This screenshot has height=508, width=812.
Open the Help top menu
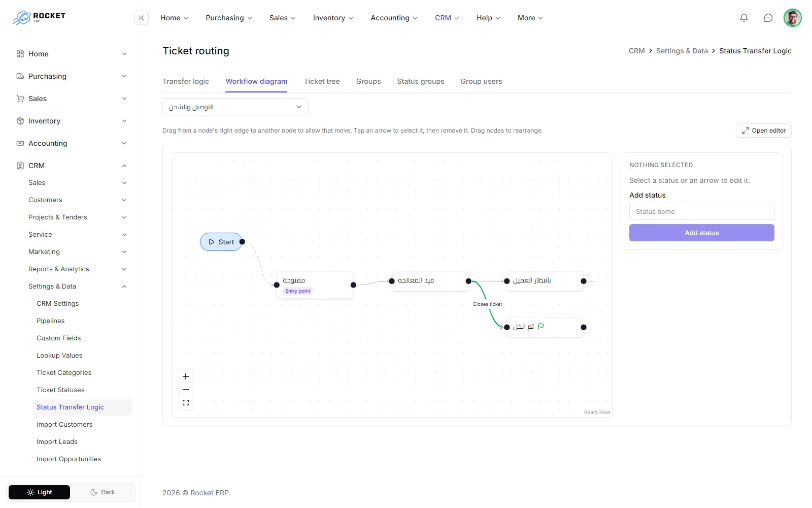488,18
